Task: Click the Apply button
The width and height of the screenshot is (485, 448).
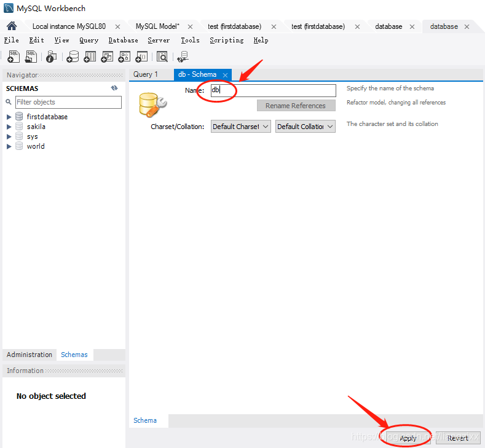Action: coord(408,438)
